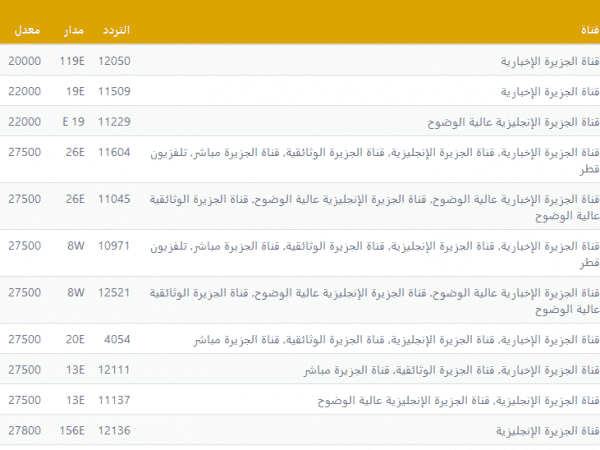Image resolution: width=600 pixels, height=450 pixels.
Task: Select frequency value 11604
Action: [114, 152]
